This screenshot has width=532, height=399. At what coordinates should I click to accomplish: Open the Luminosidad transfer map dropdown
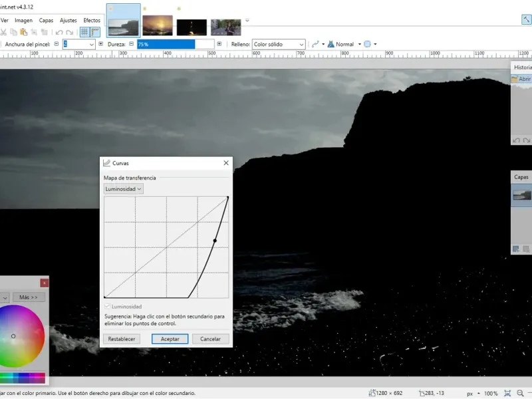coord(124,189)
